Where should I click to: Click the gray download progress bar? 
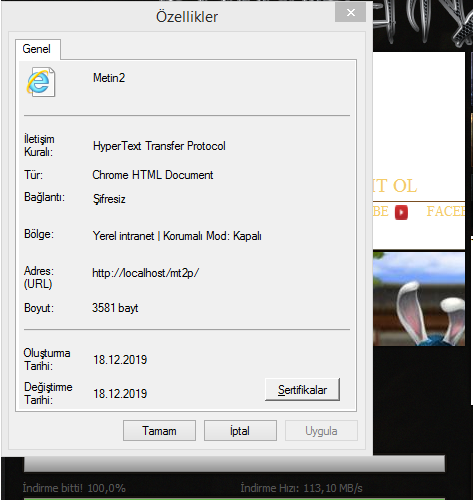tap(234, 464)
